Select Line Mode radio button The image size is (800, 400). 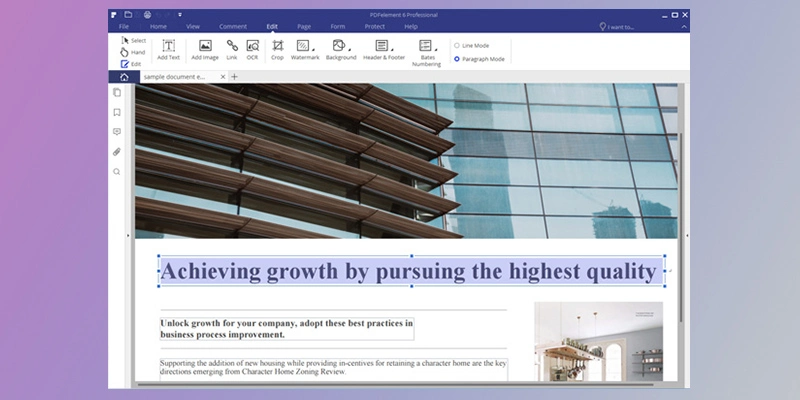click(457, 45)
